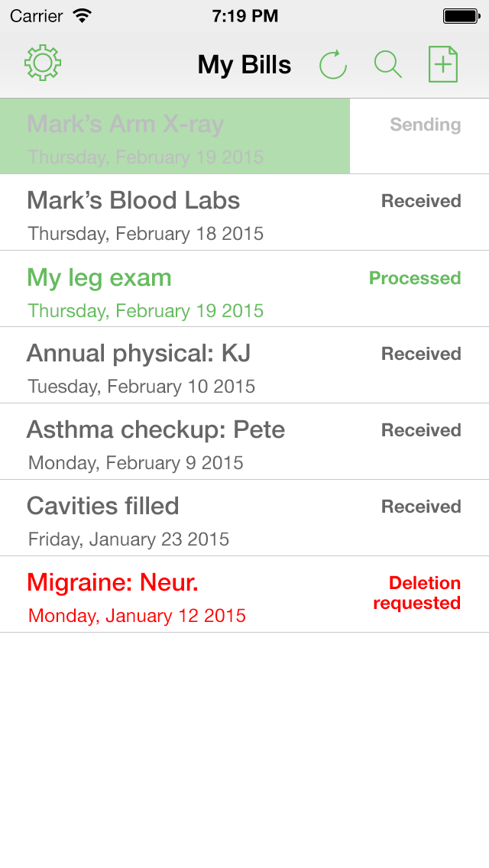
Task: Tap the Monday, January 12 2015 date
Action: point(138,616)
